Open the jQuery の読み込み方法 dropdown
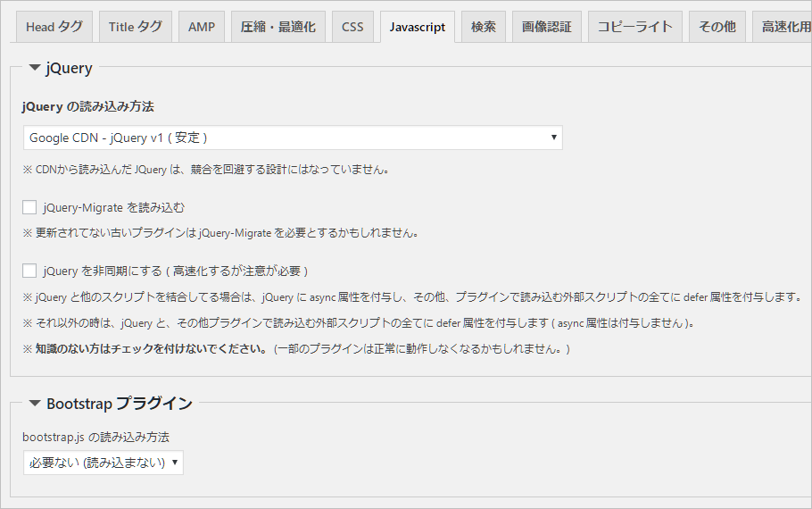Image resolution: width=812 pixels, height=509 pixels. click(293, 138)
